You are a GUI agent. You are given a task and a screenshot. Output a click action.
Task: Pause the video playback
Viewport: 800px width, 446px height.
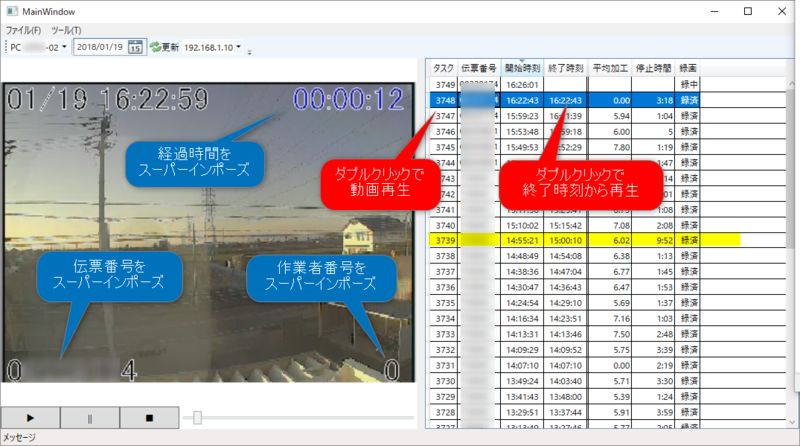(x=90, y=418)
